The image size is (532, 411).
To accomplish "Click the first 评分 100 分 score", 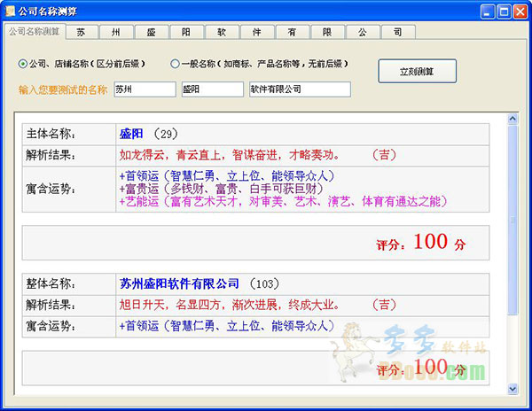I will [x=420, y=243].
